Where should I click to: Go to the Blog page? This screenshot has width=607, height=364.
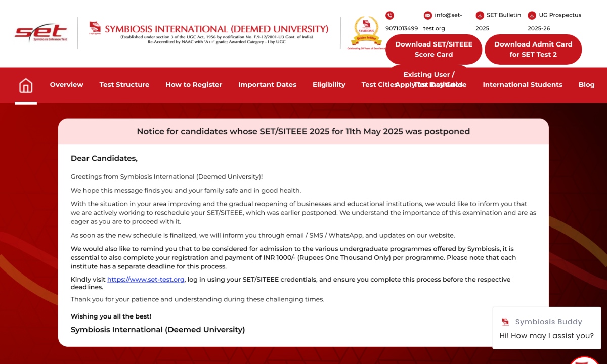(587, 85)
